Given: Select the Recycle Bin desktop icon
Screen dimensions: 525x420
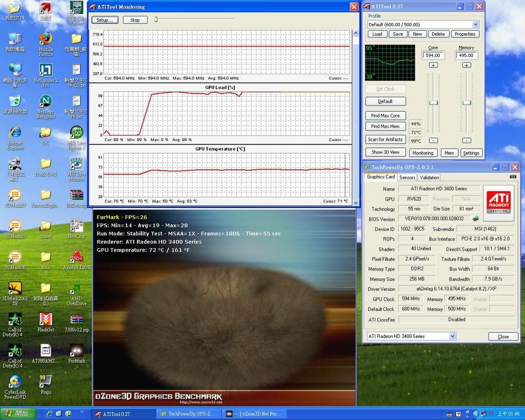Looking at the screenshot, I should pos(15,104).
